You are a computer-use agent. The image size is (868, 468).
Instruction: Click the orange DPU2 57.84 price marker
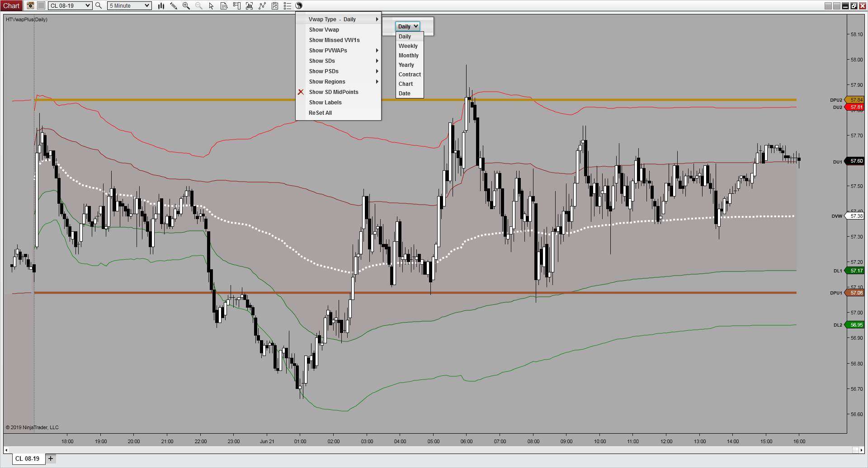coord(854,100)
